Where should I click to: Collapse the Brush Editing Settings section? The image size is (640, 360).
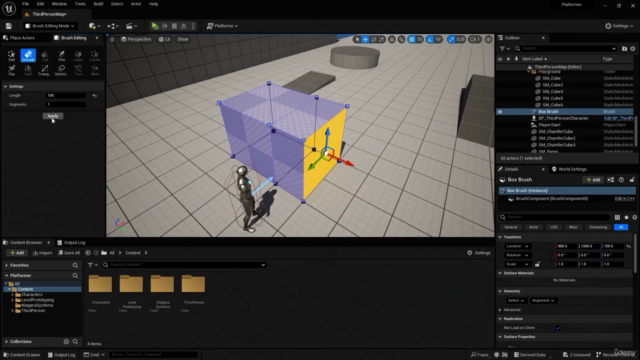(x=6, y=87)
